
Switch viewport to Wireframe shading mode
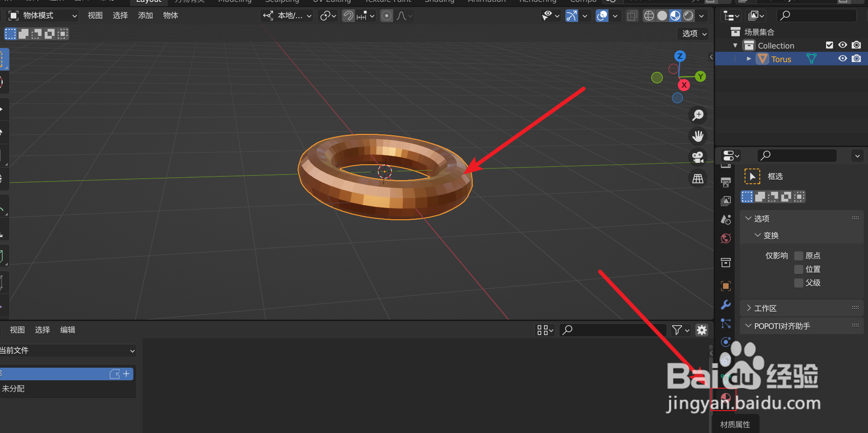coord(649,15)
